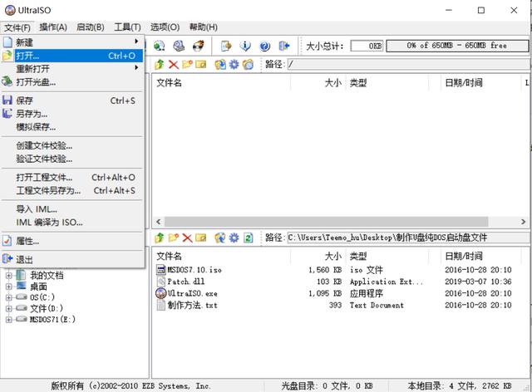Screen dimensions: 532x392
Task: Click the disc drive toolbar icon
Action: click(x=179, y=46)
